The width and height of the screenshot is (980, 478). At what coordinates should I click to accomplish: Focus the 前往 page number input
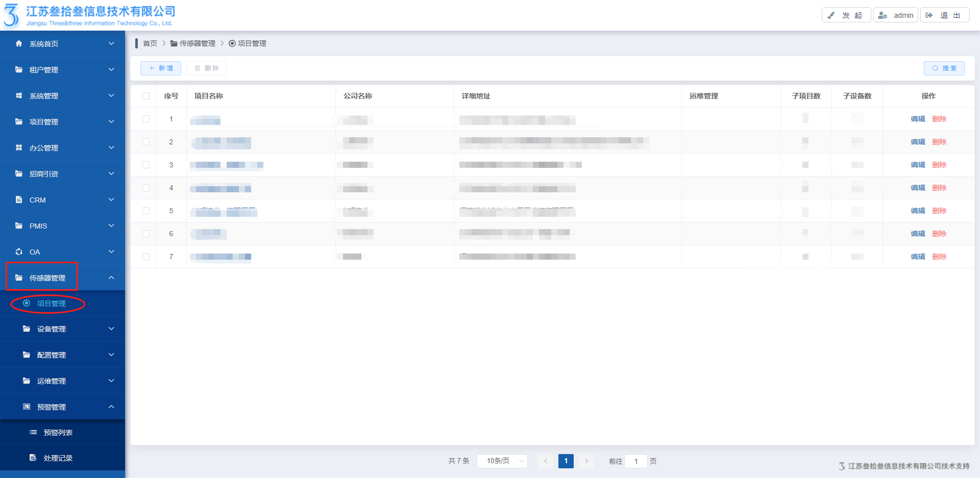click(x=636, y=461)
